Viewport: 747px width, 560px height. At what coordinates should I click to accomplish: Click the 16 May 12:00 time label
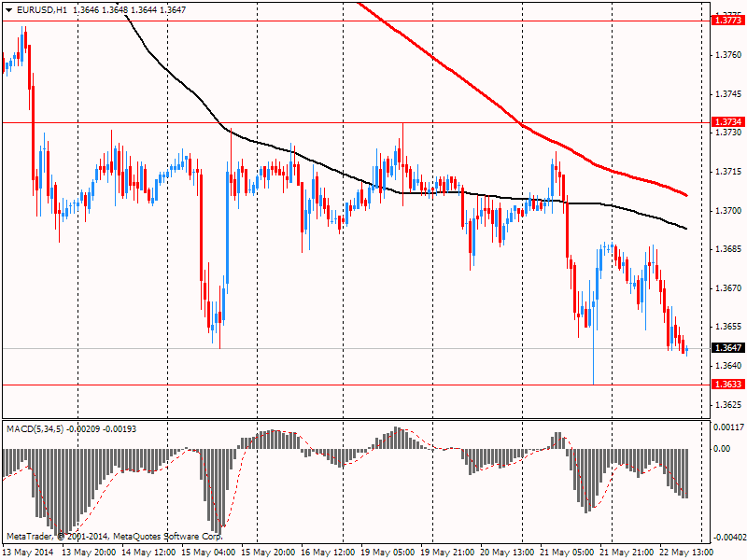(328, 553)
